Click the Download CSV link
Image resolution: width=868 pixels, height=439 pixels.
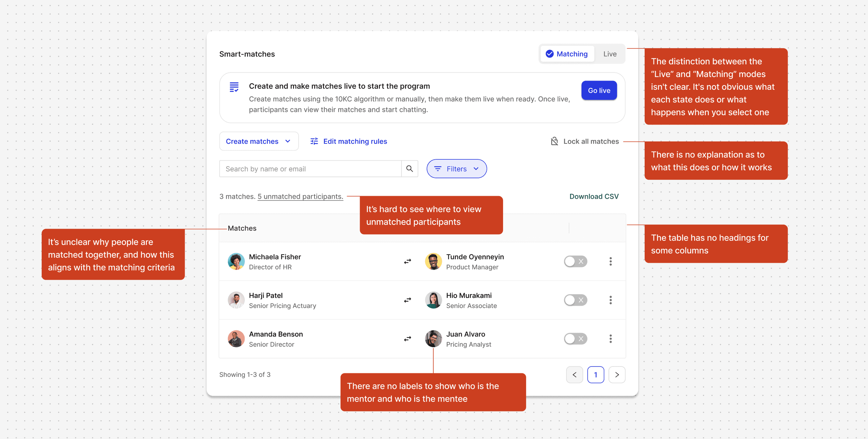pyautogui.click(x=594, y=196)
